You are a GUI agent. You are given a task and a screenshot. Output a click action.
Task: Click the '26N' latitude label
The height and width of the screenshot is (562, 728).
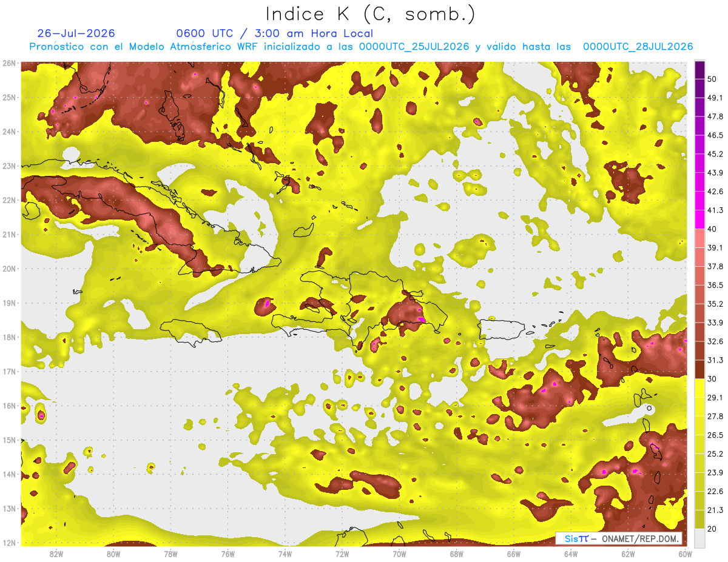coord(9,63)
